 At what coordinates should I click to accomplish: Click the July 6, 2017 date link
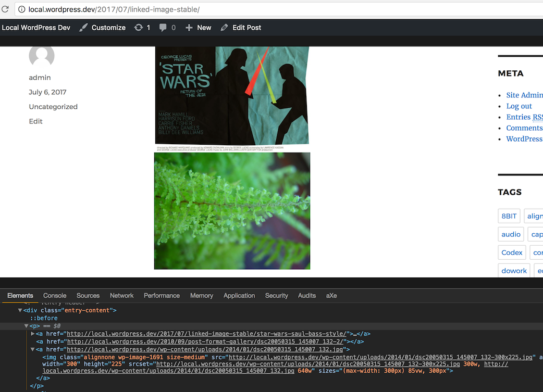pyautogui.click(x=47, y=92)
